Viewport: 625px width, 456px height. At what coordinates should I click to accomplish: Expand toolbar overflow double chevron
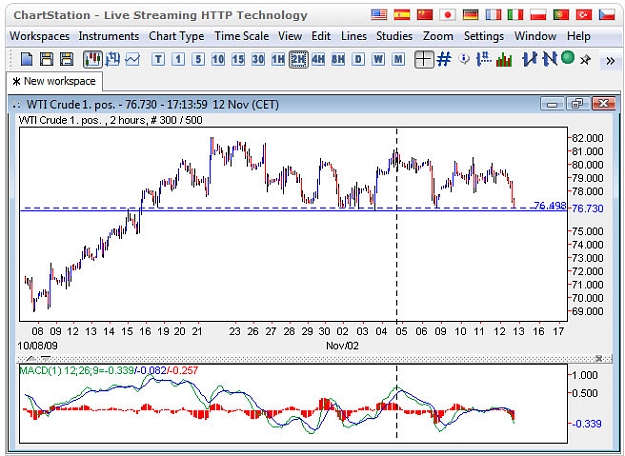pos(610,61)
